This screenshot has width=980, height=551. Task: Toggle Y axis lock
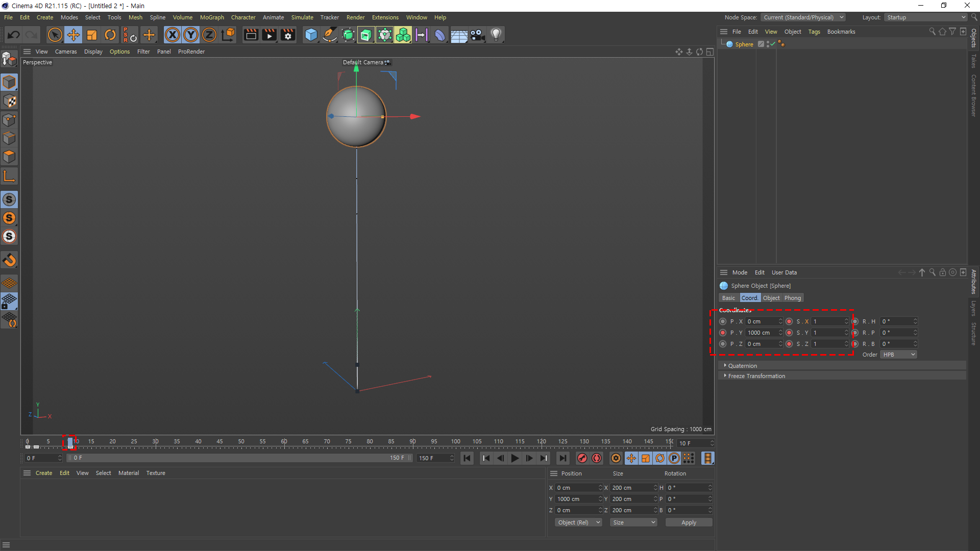tap(191, 35)
